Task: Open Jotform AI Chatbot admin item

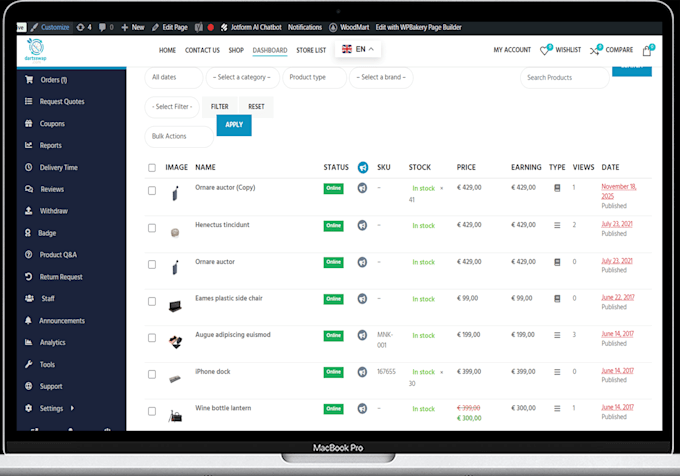Action: click(251, 27)
